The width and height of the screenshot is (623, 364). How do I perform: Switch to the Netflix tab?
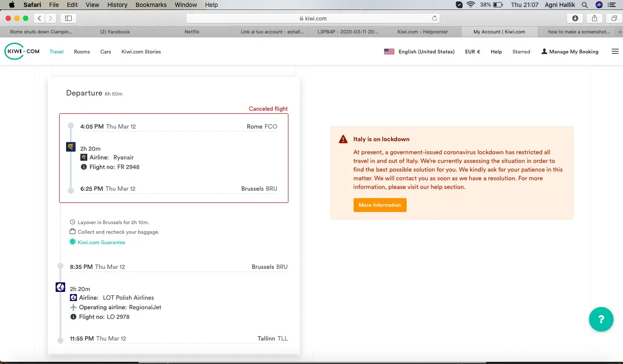192,32
